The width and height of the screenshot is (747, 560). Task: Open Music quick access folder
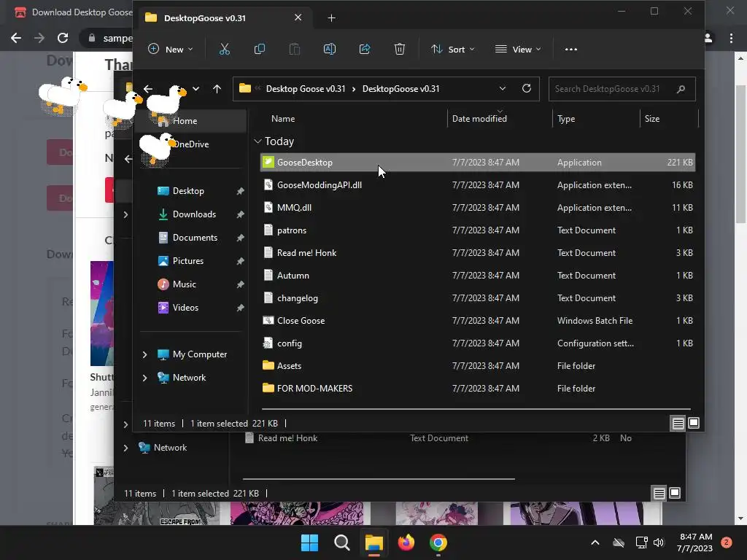tap(185, 284)
